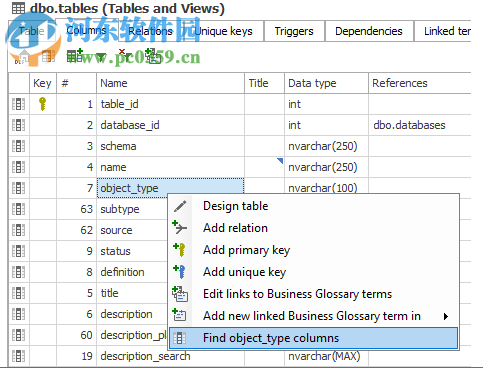Sort by the # column header
This screenshot has height=372, width=483.
point(76,83)
